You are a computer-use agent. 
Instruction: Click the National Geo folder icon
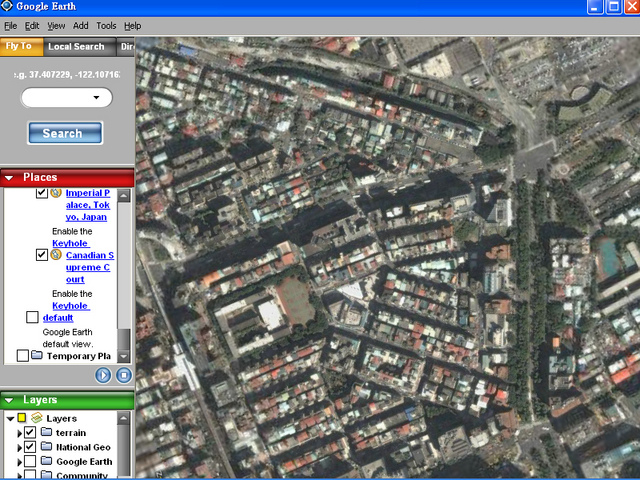[47, 446]
